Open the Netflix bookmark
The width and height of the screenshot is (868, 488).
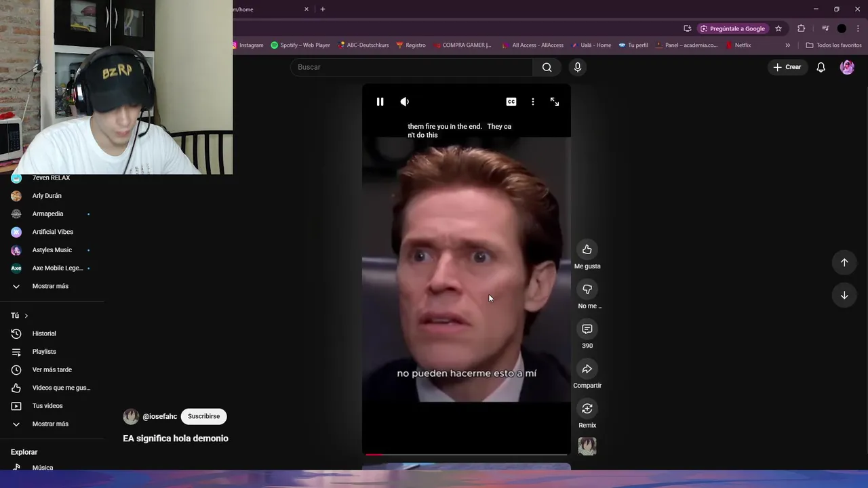tap(738, 45)
